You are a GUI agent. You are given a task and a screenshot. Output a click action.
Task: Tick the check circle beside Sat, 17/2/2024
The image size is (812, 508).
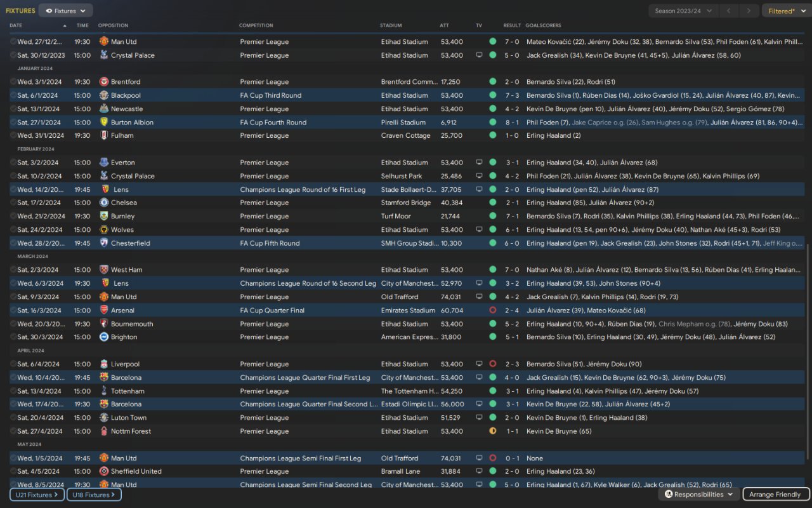click(x=13, y=203)
